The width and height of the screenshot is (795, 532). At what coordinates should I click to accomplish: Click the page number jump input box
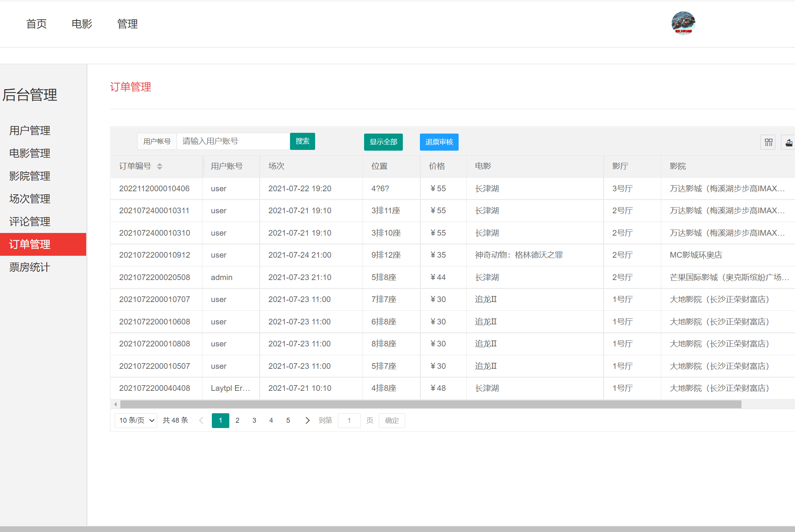(x=349, y=420)
